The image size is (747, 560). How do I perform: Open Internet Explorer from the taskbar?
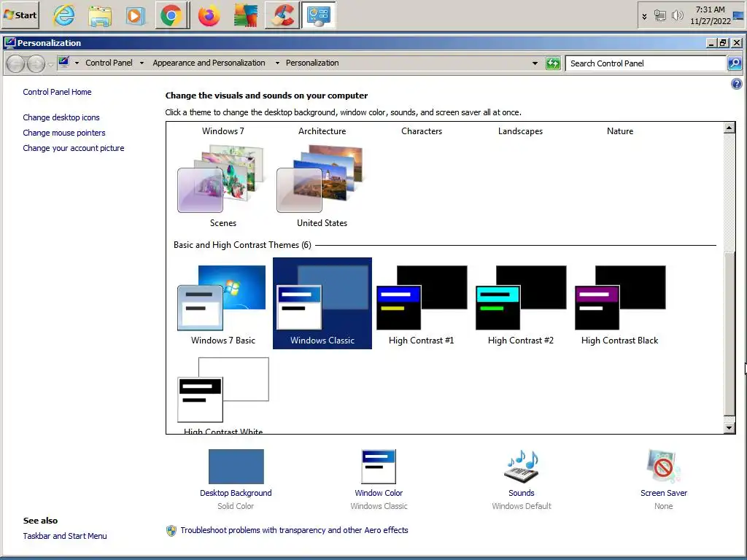(x=64, y=15)
